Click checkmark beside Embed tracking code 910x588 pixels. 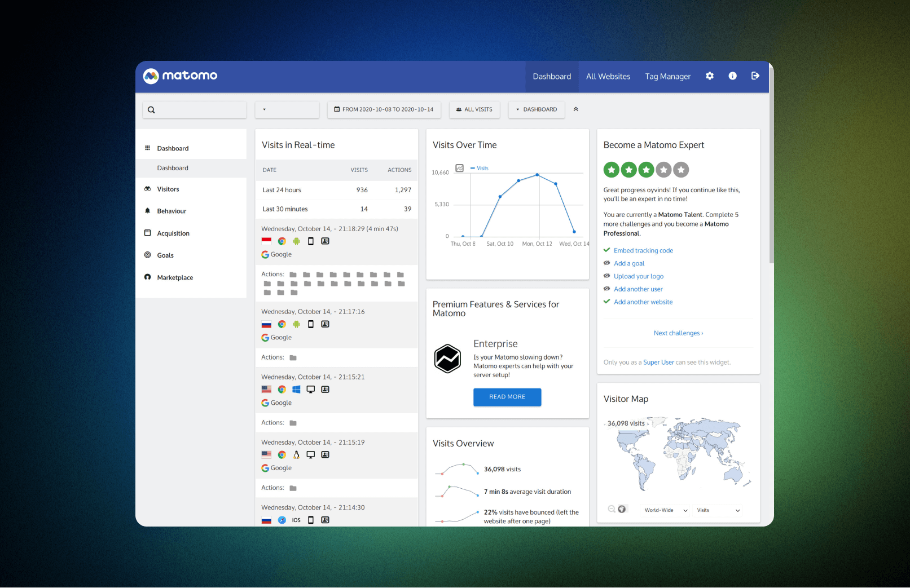point(607,250)
